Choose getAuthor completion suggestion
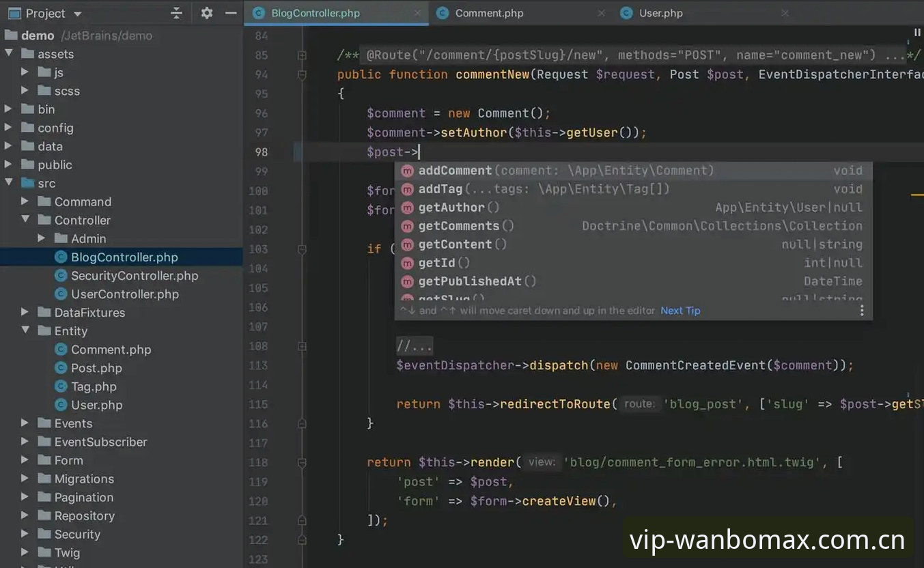This screenshot has width=924, height=568. coord(633,207)
